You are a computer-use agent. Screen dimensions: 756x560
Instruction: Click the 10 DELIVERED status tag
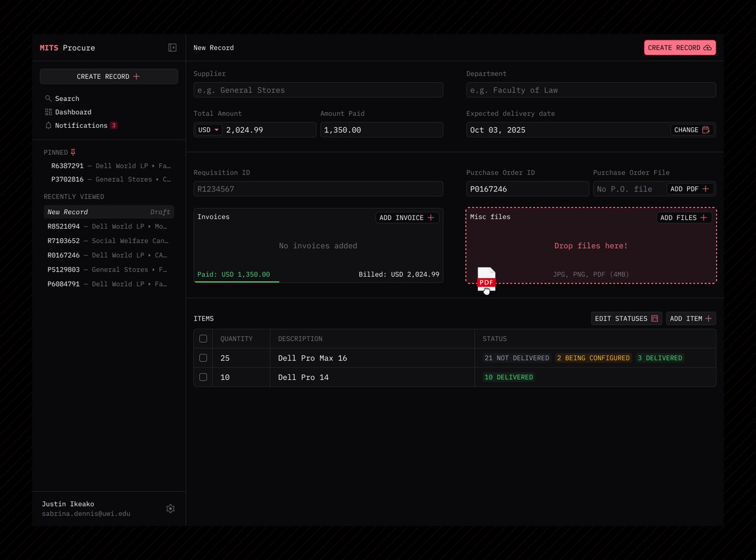[x=508, y=377]
